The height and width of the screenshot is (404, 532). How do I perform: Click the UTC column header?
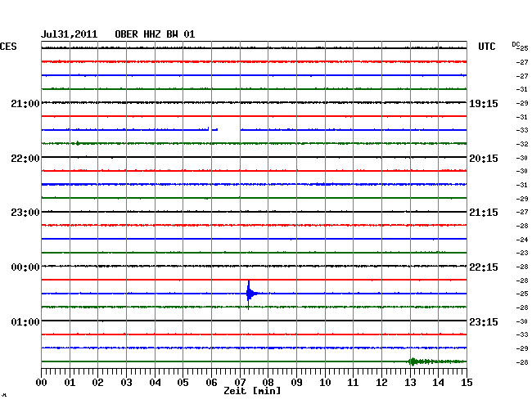(x=486, y=47)
